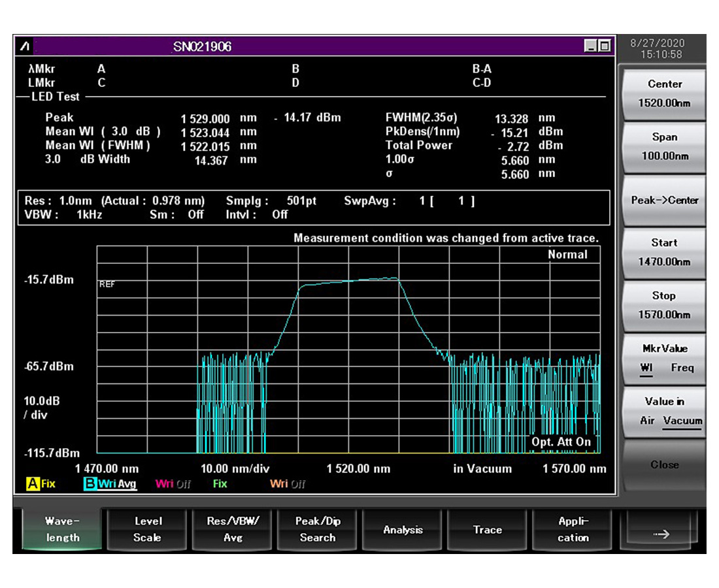The height and width of the screenshot is (588, 719).
Task: Open the Stop wavelength 1570.00nm field
Action: (664, 305)
